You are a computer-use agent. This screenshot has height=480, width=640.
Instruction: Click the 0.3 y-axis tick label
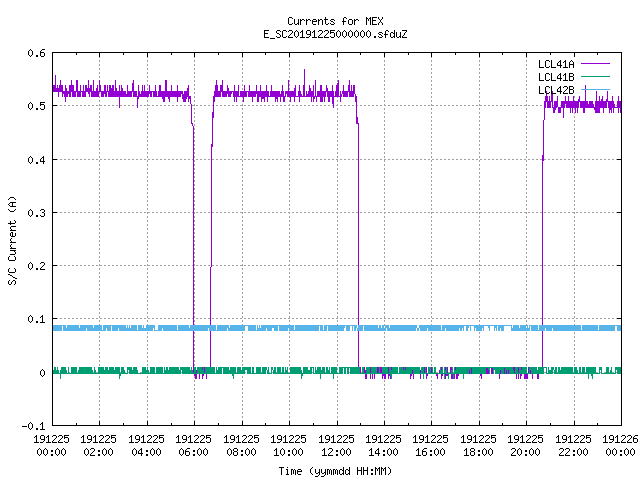point(36,213)
